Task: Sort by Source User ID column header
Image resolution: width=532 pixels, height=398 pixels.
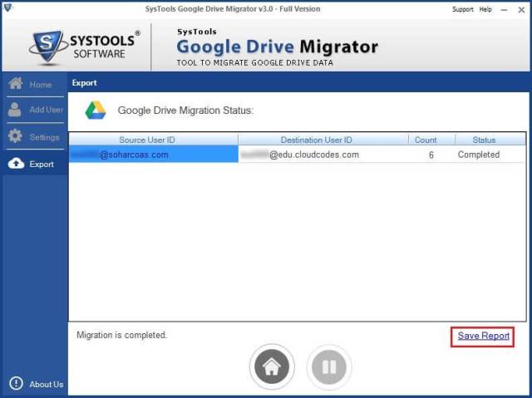Action: tap(154, 140)
